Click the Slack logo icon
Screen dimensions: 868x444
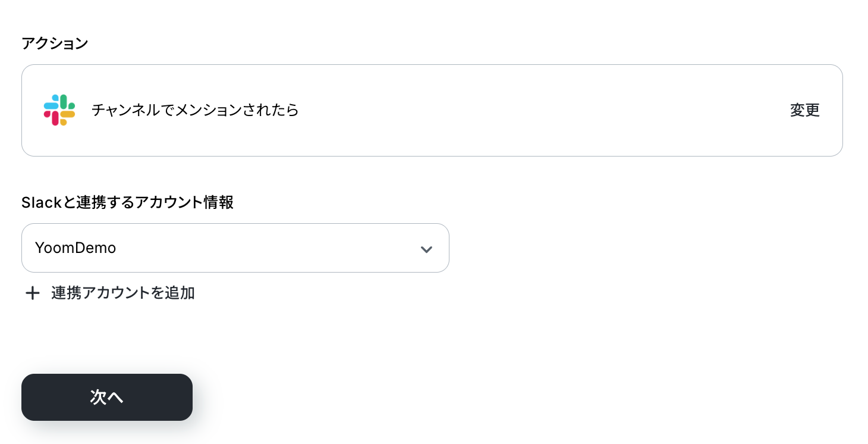[59, 110]
